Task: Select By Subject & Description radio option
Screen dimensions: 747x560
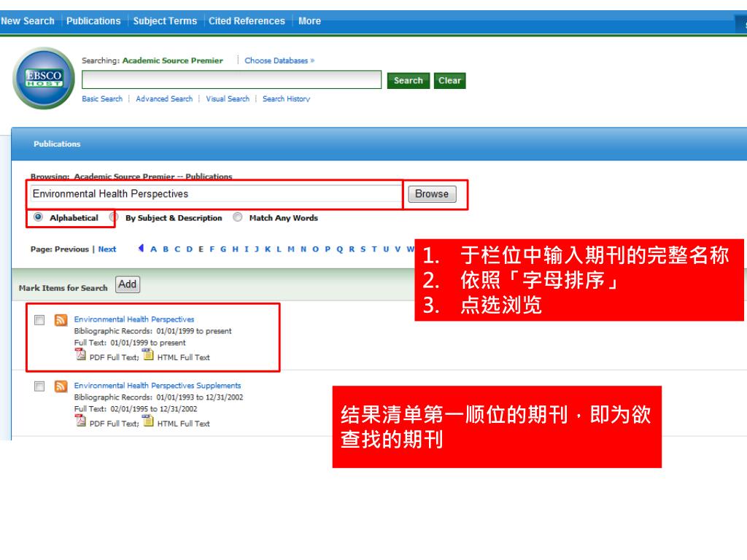Action: [x=113, y=217]
